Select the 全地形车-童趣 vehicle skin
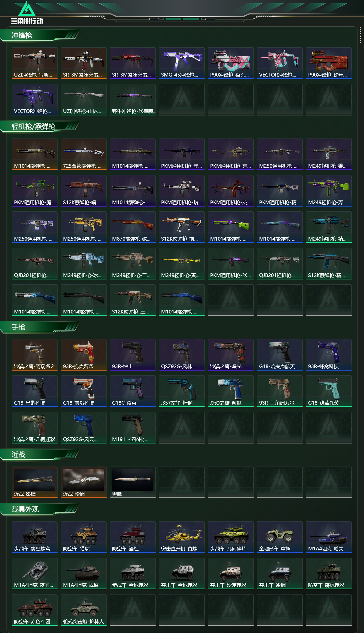 pos(280,537)
